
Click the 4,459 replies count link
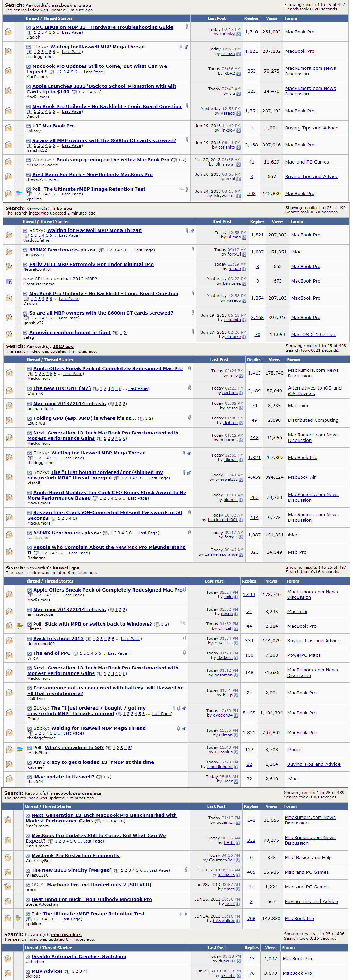click(254, 477)
